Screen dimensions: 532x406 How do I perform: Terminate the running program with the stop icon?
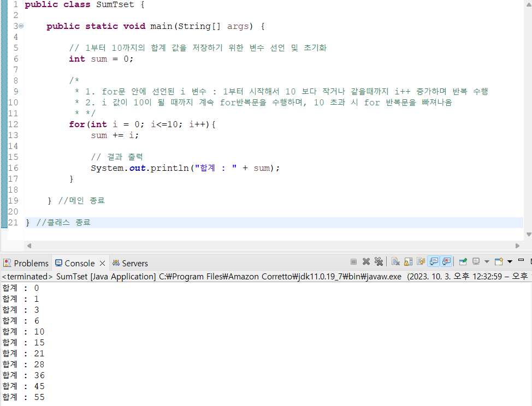353,261
